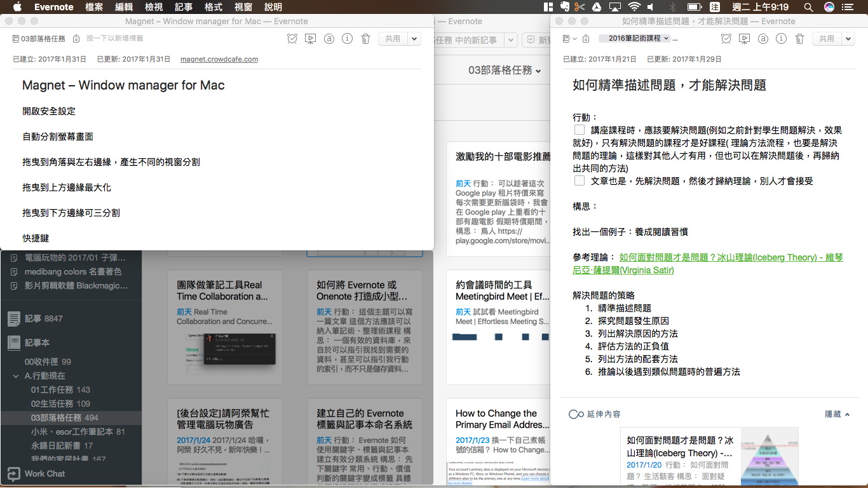
Task: Open the share dropdown arrow in the 如何精準描述問題 window
Action: pos(848,39)
